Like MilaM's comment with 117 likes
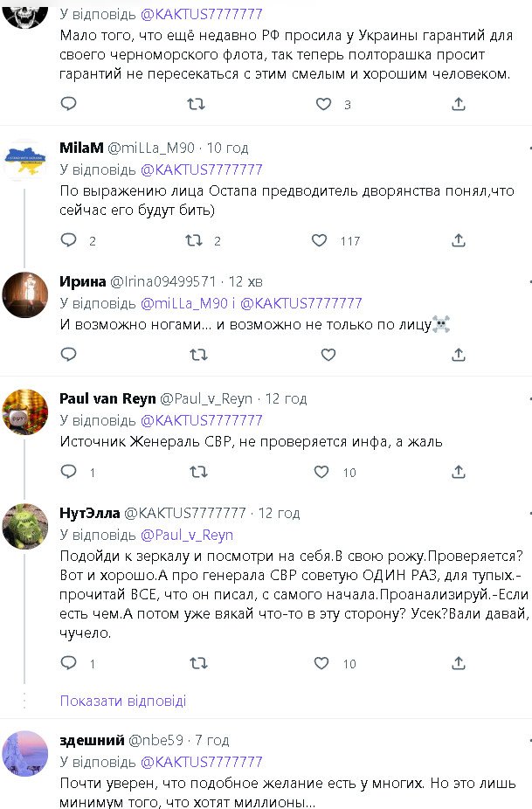This screenshot has height=809, width=532. point(320,240)
